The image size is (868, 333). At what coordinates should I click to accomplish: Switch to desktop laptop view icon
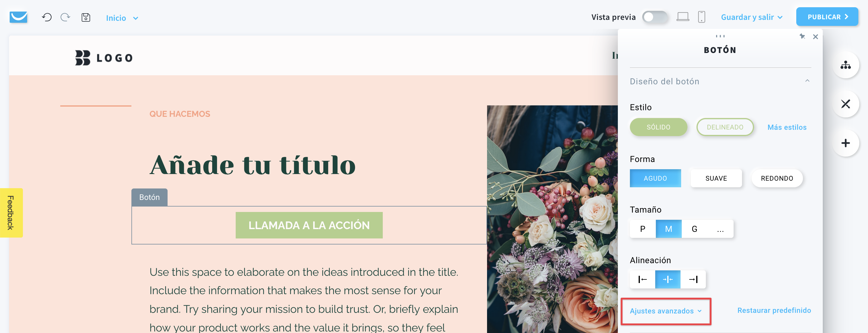(683, 17)
